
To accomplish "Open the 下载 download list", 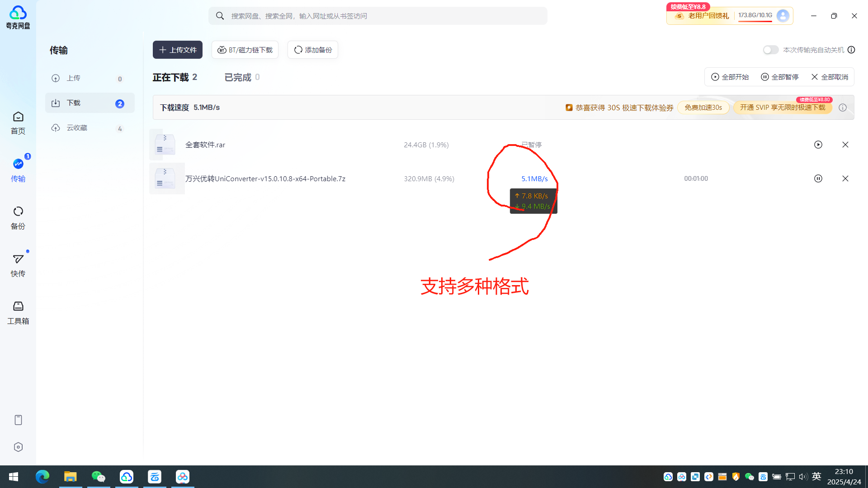I will point(90,103).
